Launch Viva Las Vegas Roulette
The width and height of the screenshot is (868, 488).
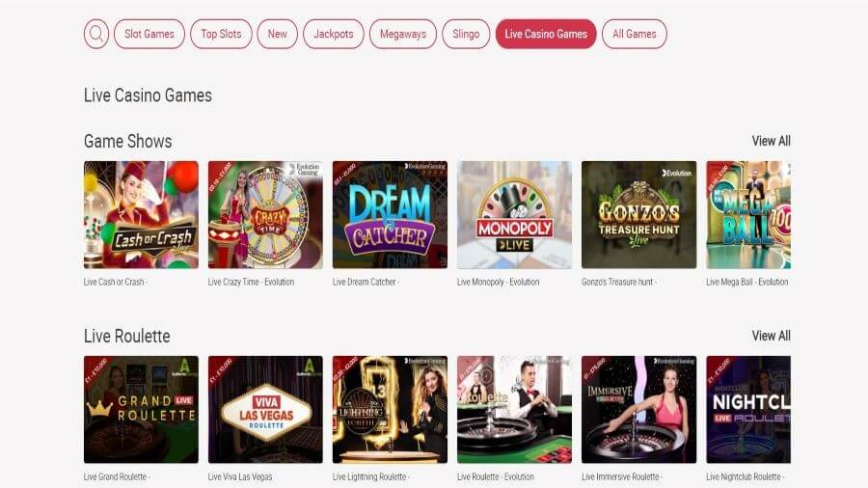tap(266, 410)
